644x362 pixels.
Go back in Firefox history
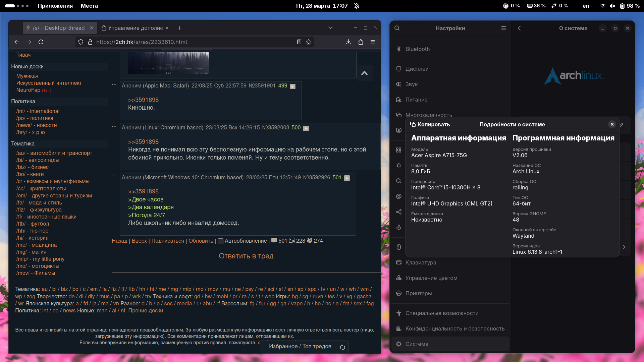click(17, 42)
